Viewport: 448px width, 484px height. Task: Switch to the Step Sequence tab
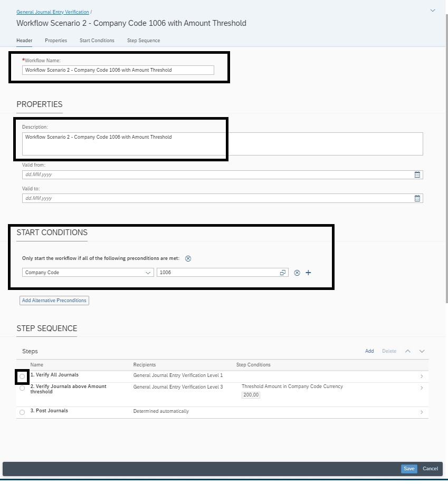click(144, 41)
